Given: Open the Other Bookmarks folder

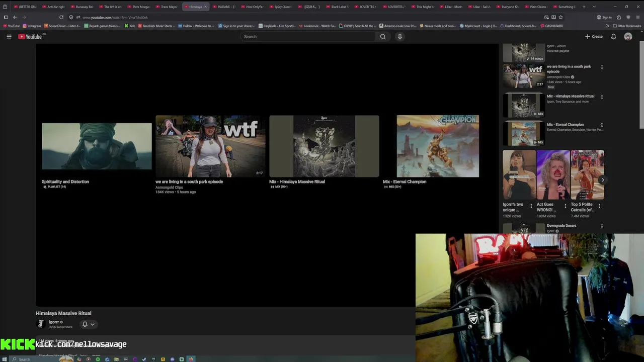Looking at the screenshot, I should [627, 26].
